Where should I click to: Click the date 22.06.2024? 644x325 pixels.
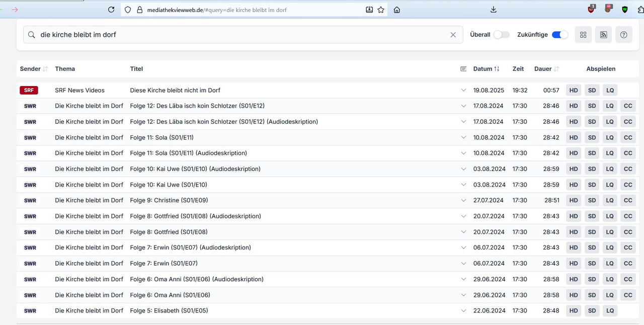point(490,311)
